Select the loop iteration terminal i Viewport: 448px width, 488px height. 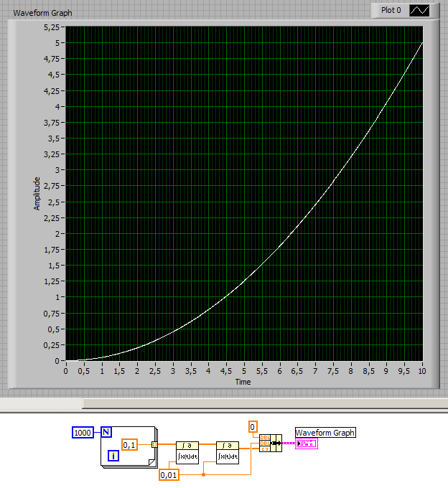coord(113,456)
